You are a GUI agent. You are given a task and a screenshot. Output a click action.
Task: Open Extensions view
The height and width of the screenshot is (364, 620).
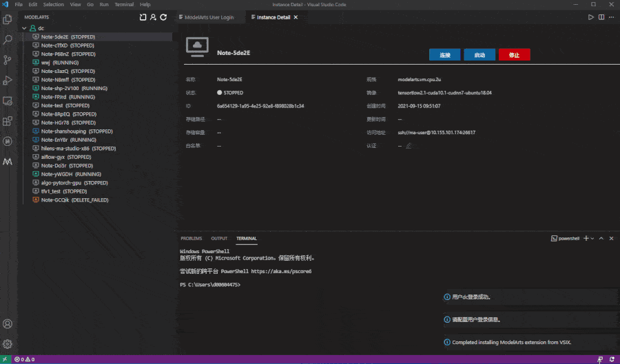[x=8, y=121]
